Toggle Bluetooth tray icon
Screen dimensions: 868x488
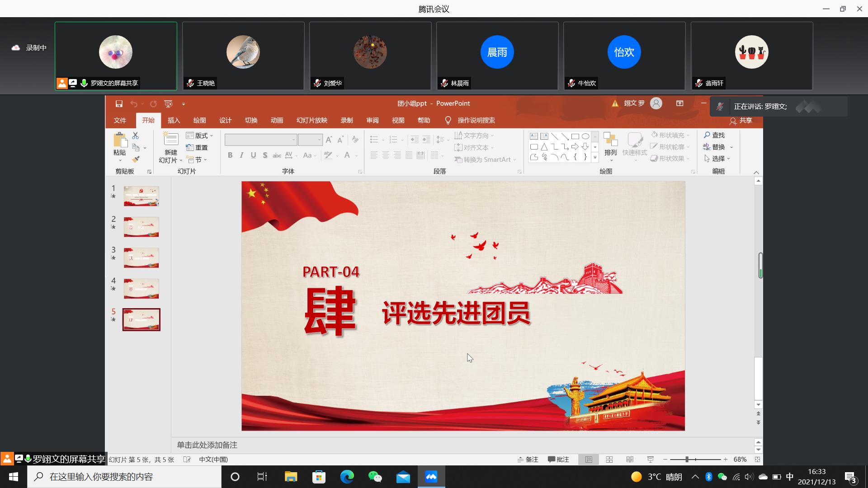(x=709, y=477)
